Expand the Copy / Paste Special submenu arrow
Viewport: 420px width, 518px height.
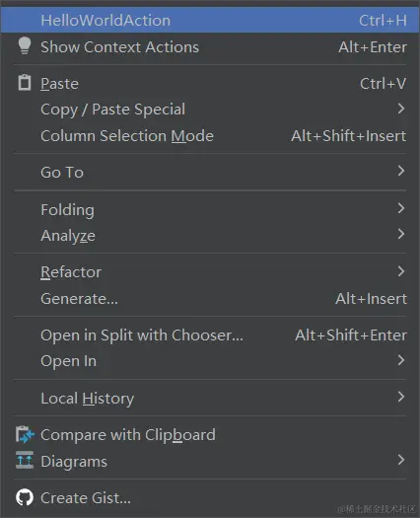tap(401, 109)
